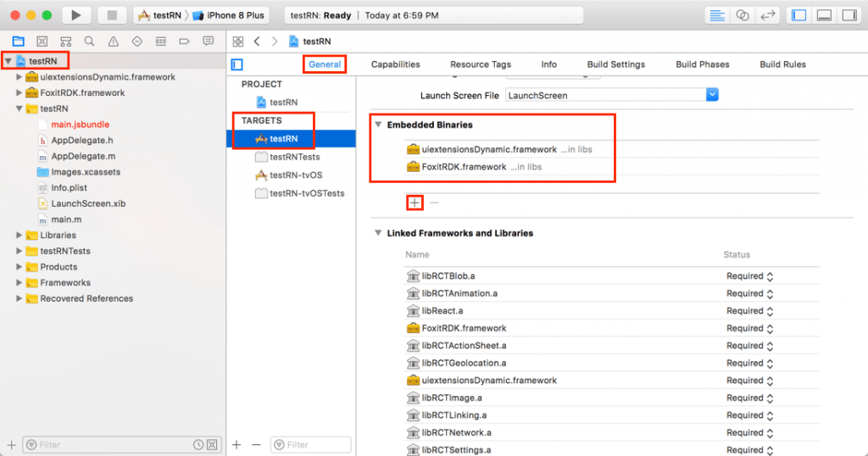Open the Issue navigator warning icon
Image resolution: width=868 pixels, height=456 pixels.
[114, 42]
